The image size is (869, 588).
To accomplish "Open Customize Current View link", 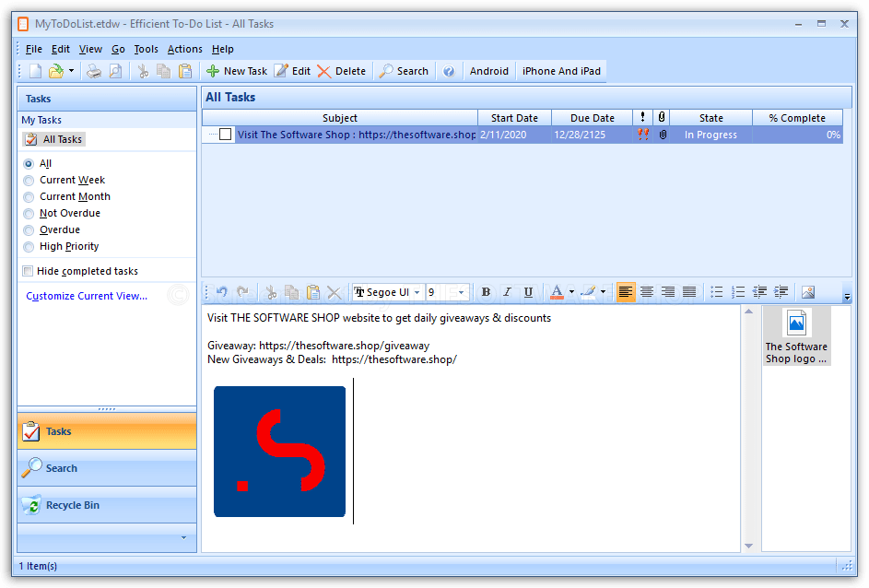I will pos(87,296).
